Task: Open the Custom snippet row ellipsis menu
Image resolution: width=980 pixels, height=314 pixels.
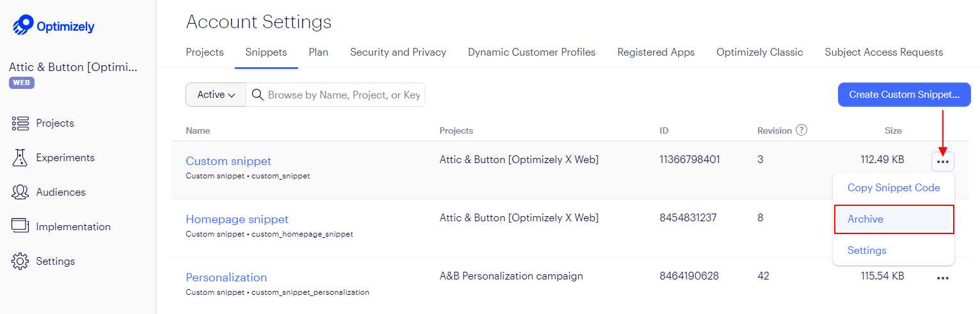Action: point(943,161)
